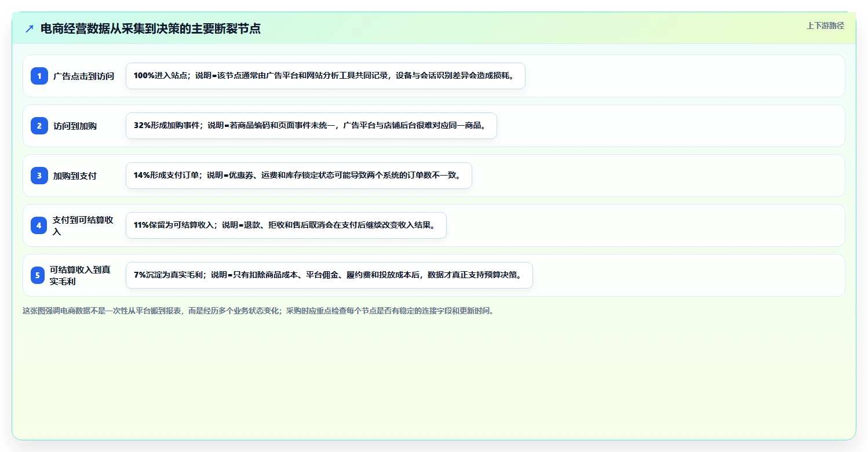Select step number 4 badge
Screen dimensions: 868x452
(39, 225)
